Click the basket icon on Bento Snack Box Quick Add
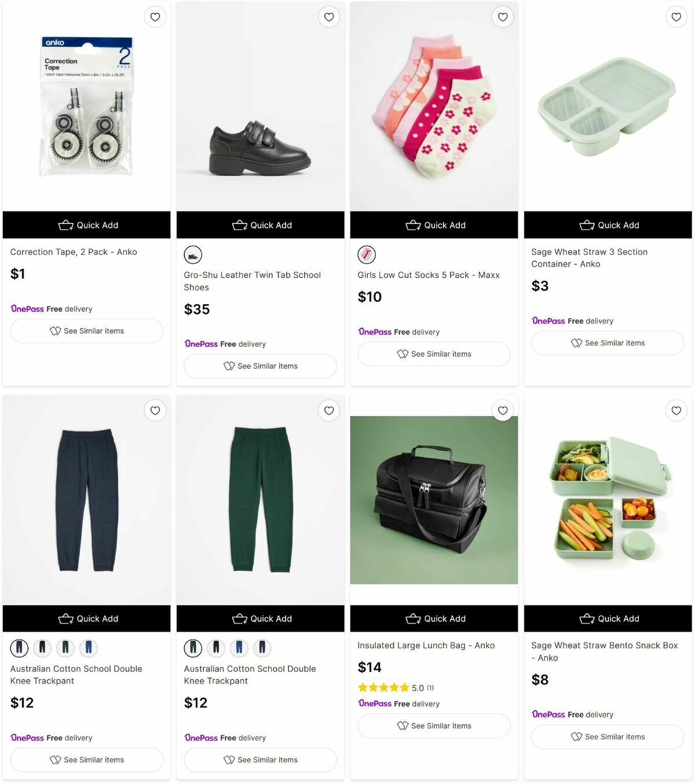The image size is (695, 784). [587, 618]
